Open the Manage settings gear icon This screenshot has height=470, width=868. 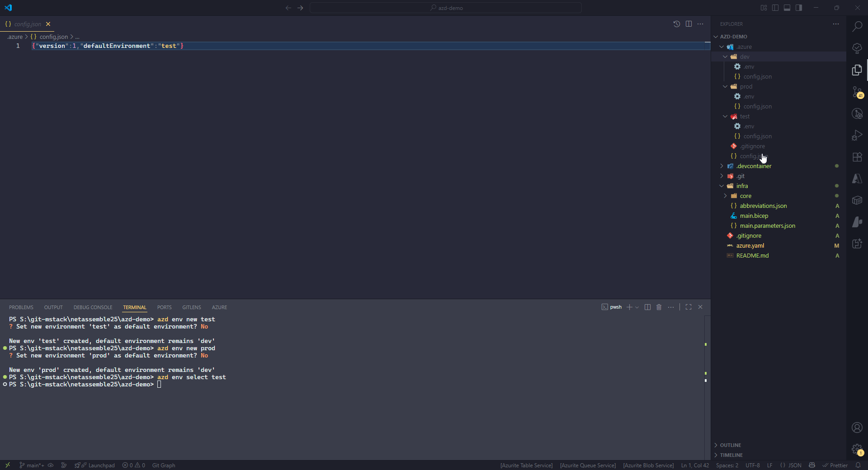tap(857, 449)
